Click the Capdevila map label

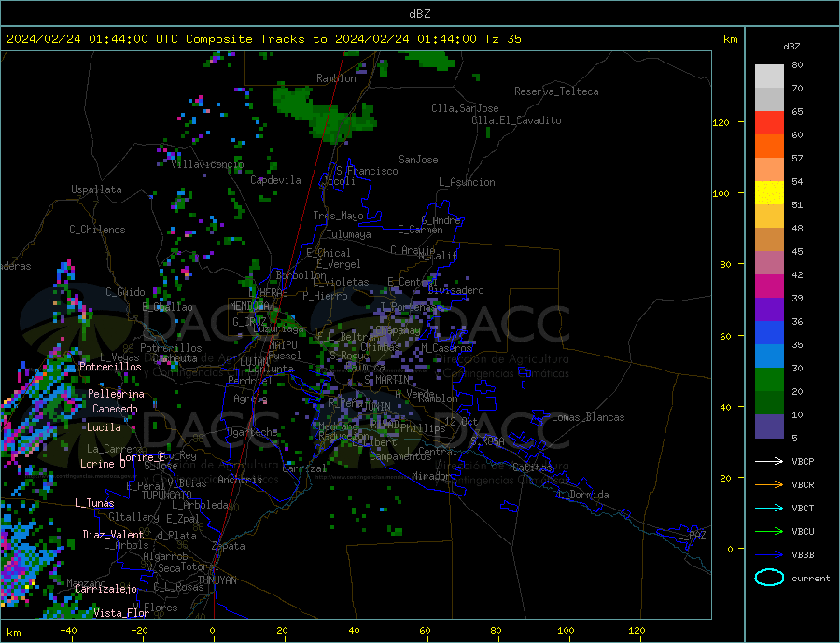point(276,180)
